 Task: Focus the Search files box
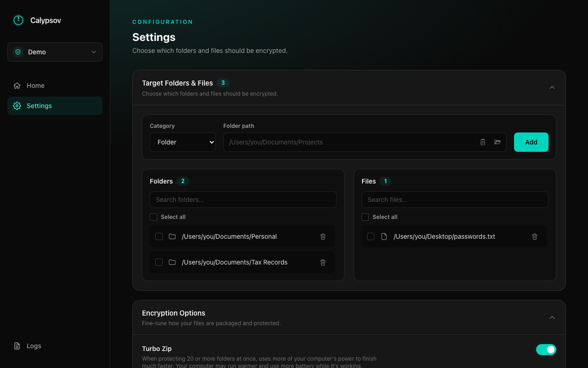(x=455, y=200)
